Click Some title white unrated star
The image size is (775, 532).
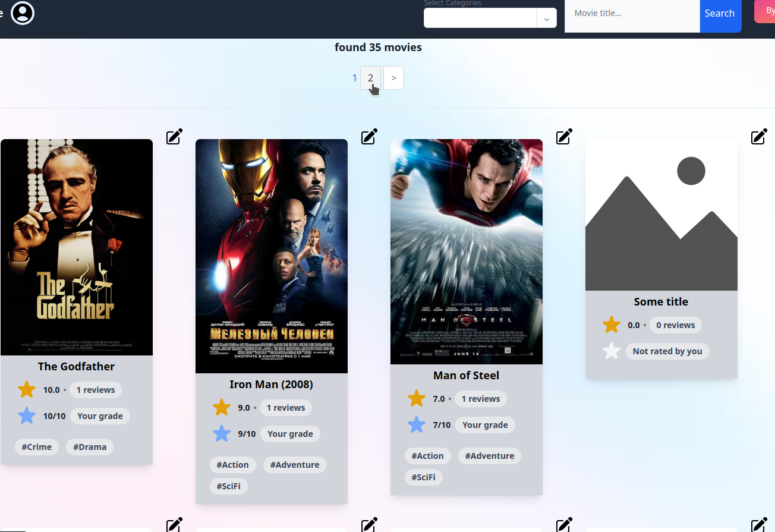[x=612, y=351]
